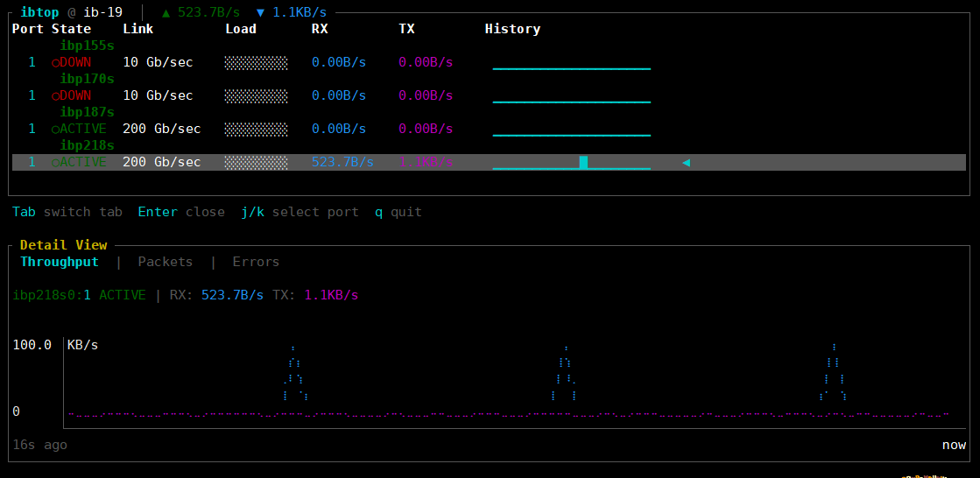Click the Link column header
The height and width of the screenshot is (478, 980).
click(x=138, y=29)
